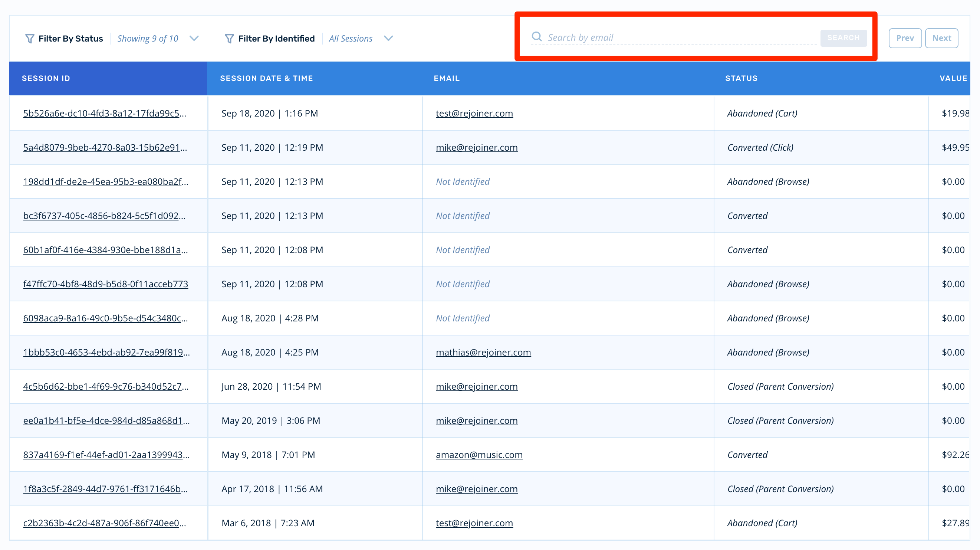980x550 pixels.
Task: Click the Filter By Status funnel icon
Action: pyautogui.click(x=29, y=39)
